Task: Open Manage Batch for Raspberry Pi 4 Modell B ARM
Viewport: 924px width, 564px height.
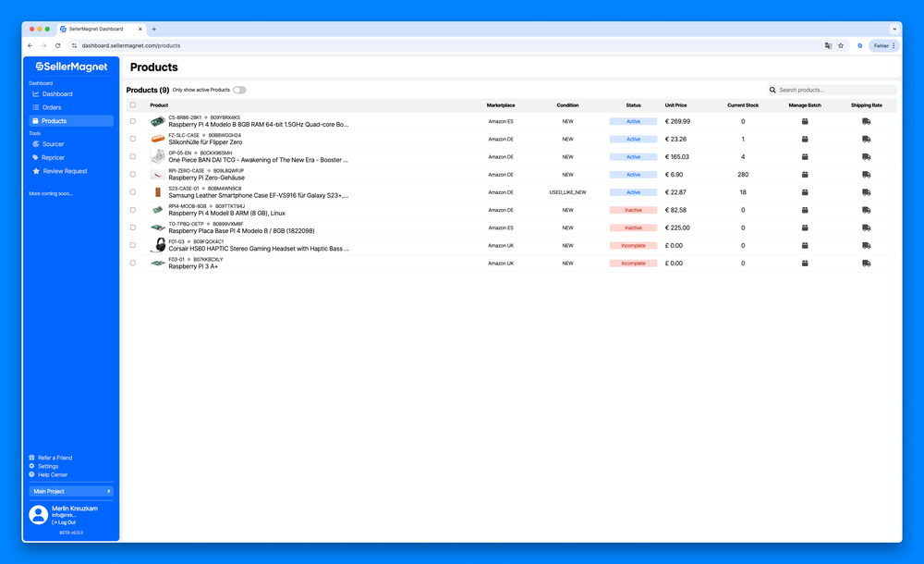Action: click(x=805, y=210)
